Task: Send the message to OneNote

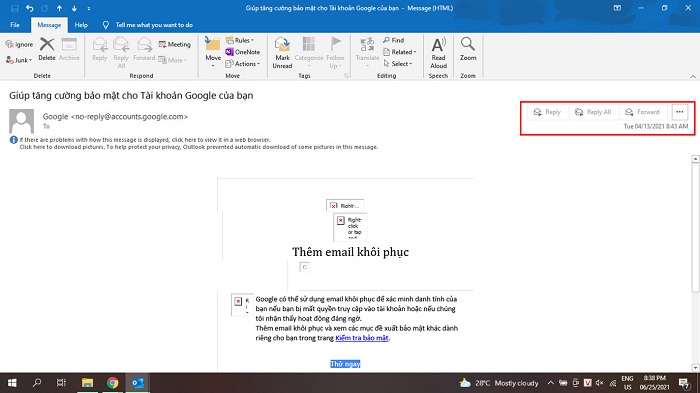Action: [243, 52]
